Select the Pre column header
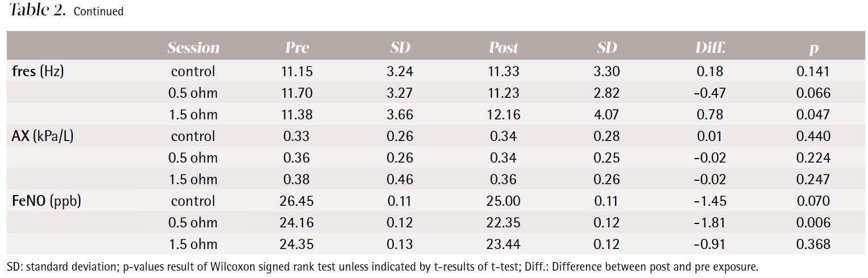The height and width of the screenshot is (278, 868). 297,48
